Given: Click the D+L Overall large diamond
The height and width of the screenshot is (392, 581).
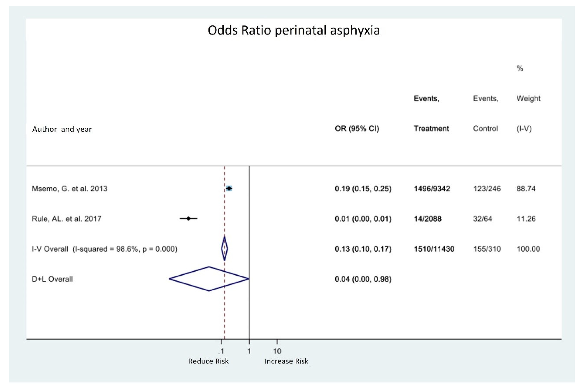Looking at the screenshot, I should pos(209,279).
